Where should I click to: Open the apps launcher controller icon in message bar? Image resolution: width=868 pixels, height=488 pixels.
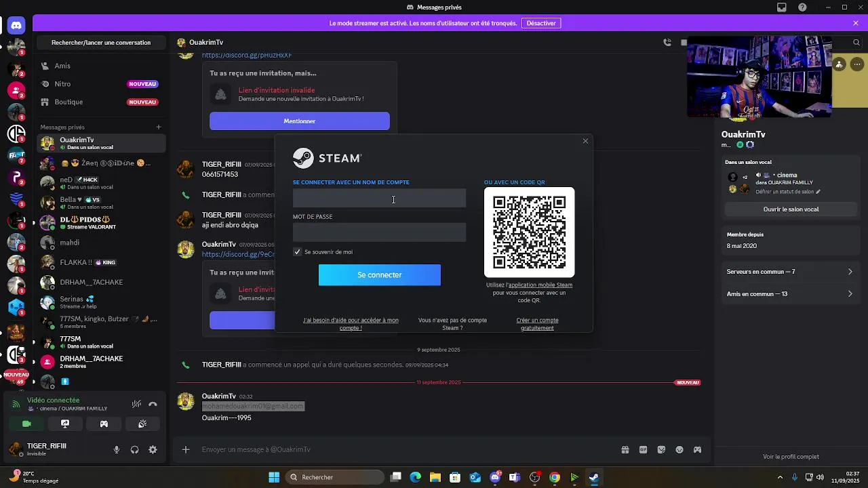[x=697, y=449]
